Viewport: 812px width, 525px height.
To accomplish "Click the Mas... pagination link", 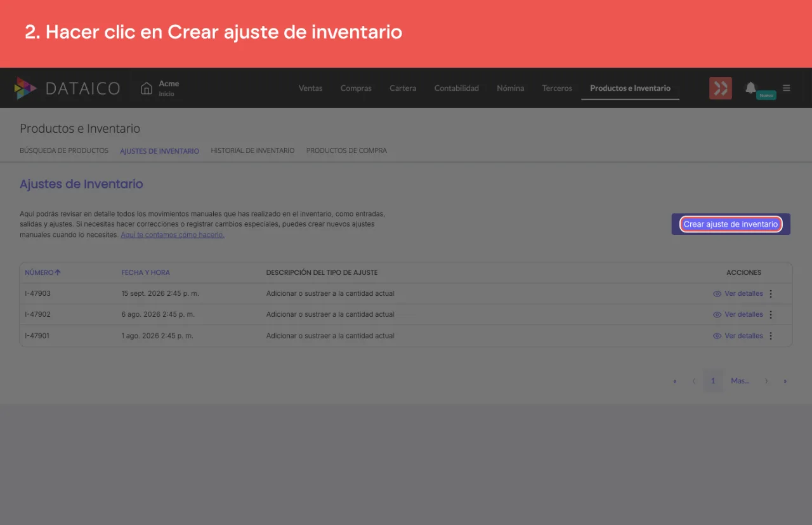I will [x=740, y=381].
